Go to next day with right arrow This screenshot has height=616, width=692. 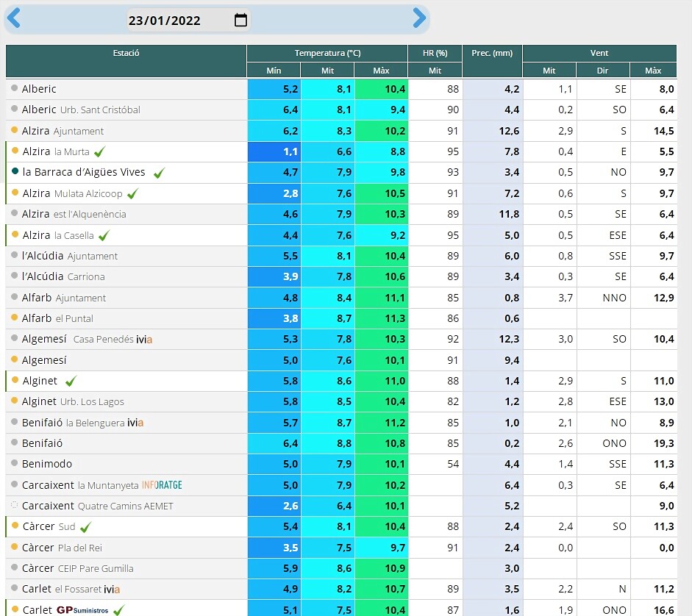tap(419, 18)
